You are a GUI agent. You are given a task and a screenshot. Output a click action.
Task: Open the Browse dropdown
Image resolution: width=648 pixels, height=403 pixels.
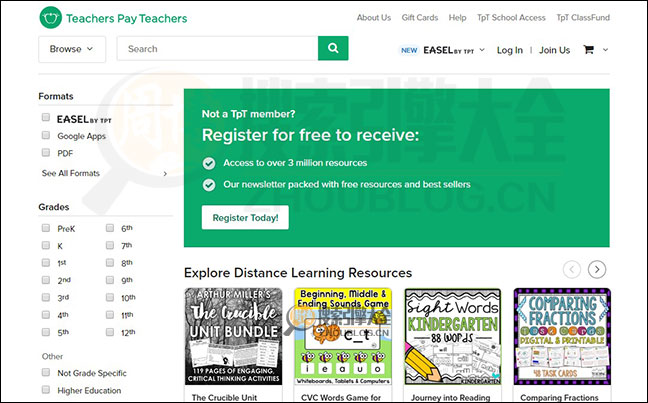pyautogui.click(x=71, y=48)
